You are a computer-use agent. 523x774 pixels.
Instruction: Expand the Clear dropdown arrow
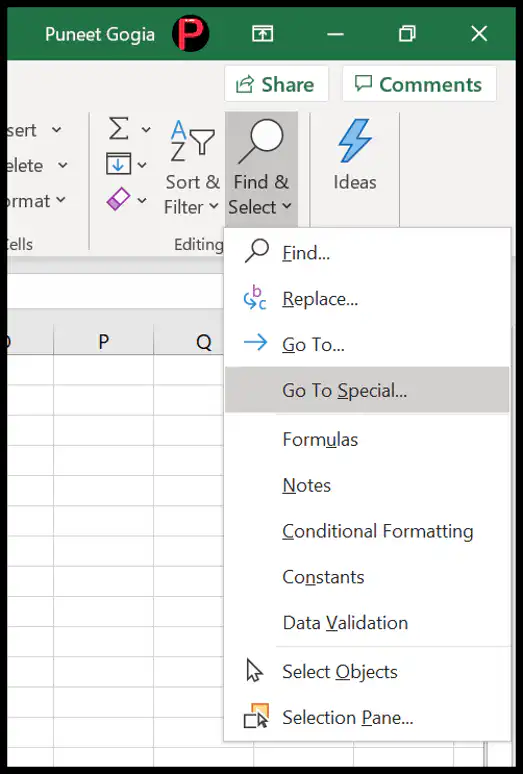pos(142,200)
